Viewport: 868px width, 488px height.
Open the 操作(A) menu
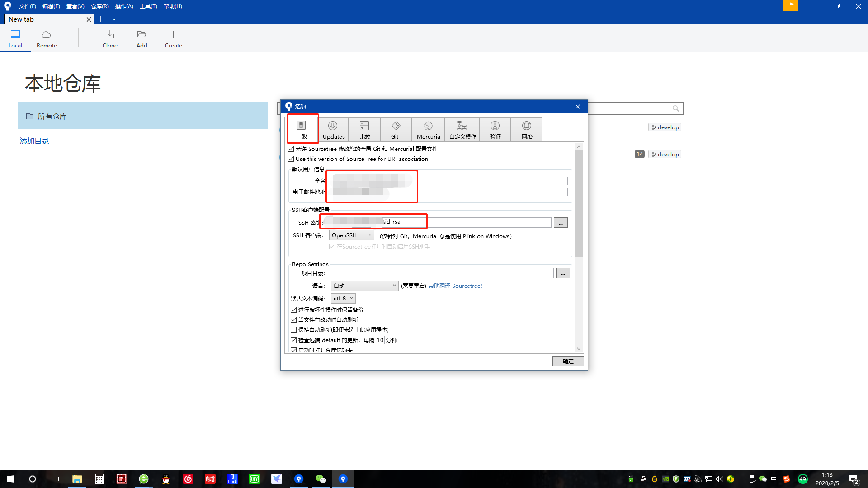124,6
